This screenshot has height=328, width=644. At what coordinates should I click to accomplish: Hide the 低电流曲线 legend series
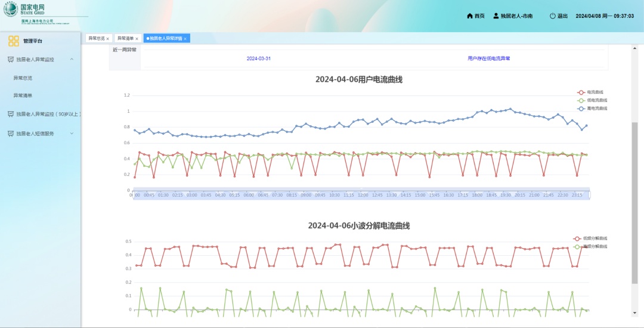tap(581, 100)
